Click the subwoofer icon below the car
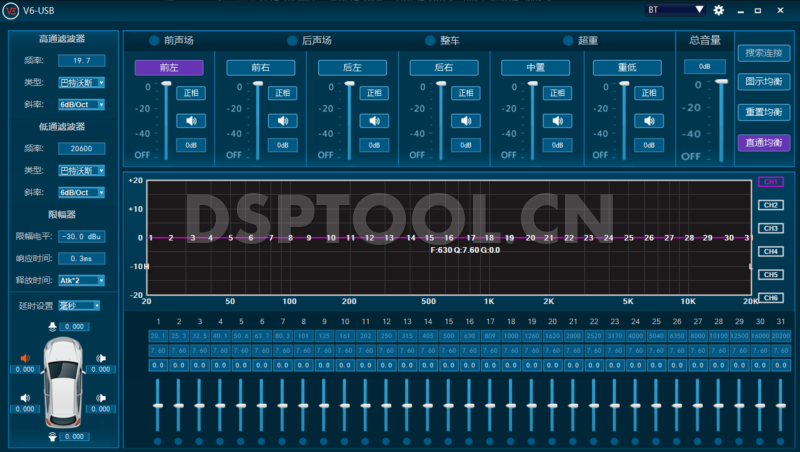Image resolution: width=800 pixels, height=452 pixels. pos(54,436)
